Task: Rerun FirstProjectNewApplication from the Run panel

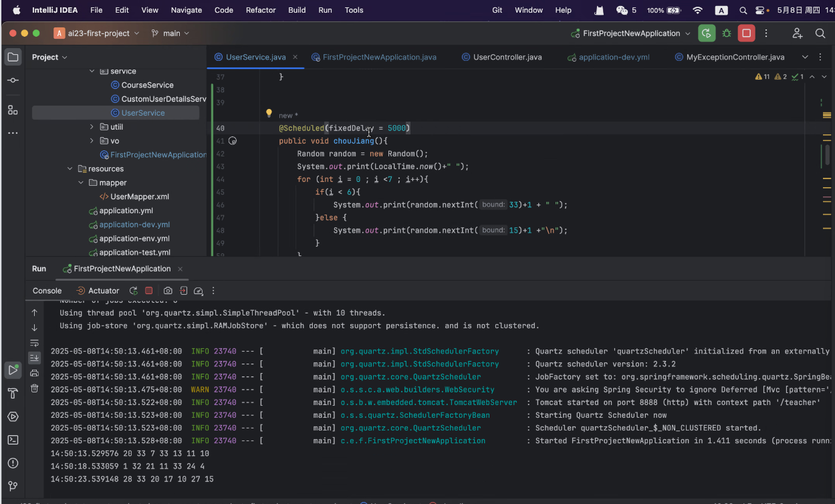Action: (133, 291)
